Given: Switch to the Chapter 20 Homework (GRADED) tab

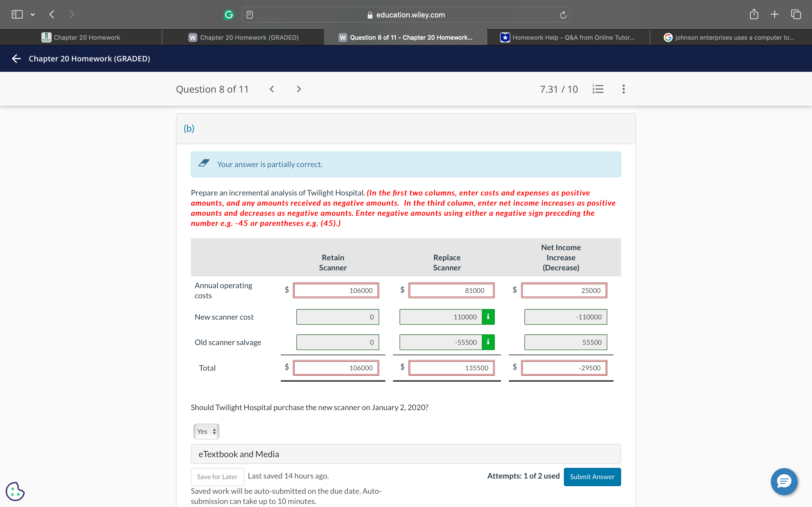Looking at the screenshot, I should point(243,37).
